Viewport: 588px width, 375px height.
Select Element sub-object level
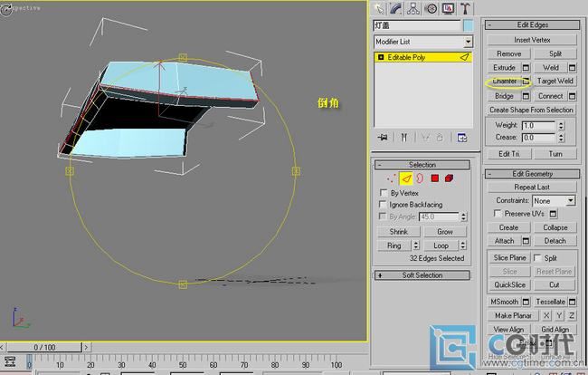449,178
